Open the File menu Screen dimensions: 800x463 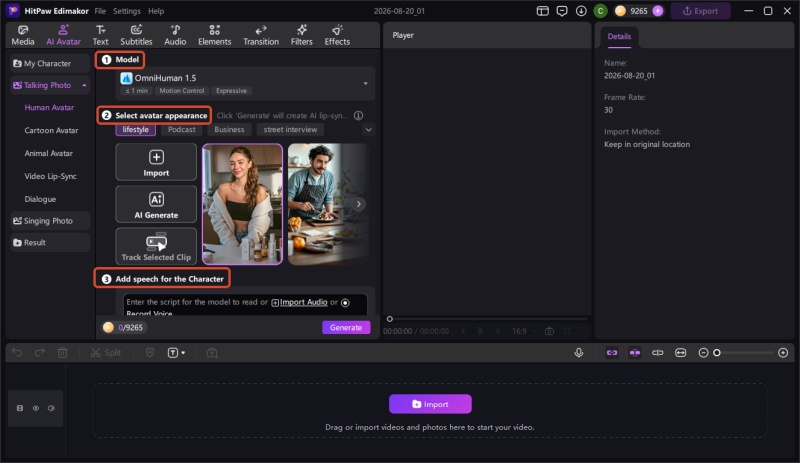100,11
